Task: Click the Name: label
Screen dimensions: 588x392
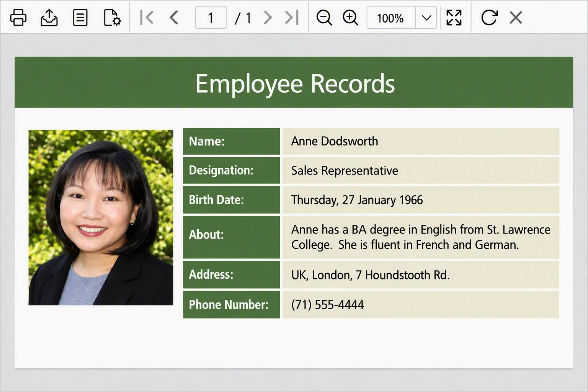Action: point(207,141)
